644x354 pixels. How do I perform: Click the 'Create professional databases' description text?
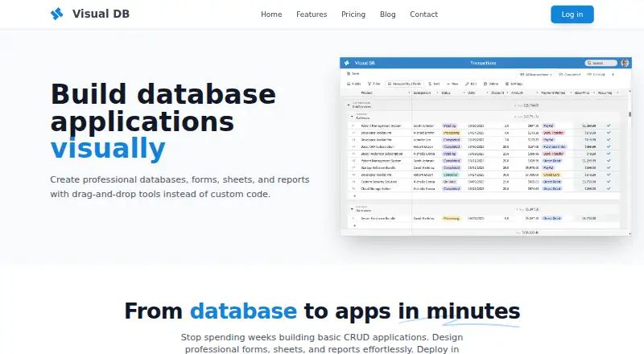tap(180, 187)
